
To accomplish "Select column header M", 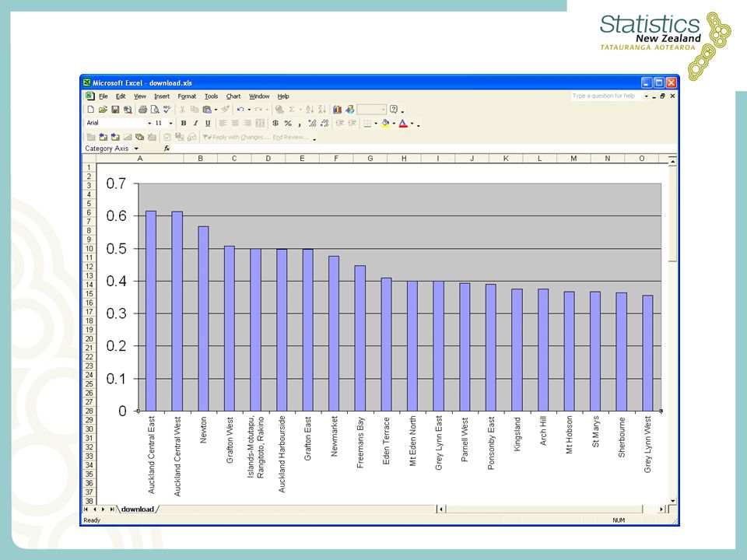I will 573,159.
